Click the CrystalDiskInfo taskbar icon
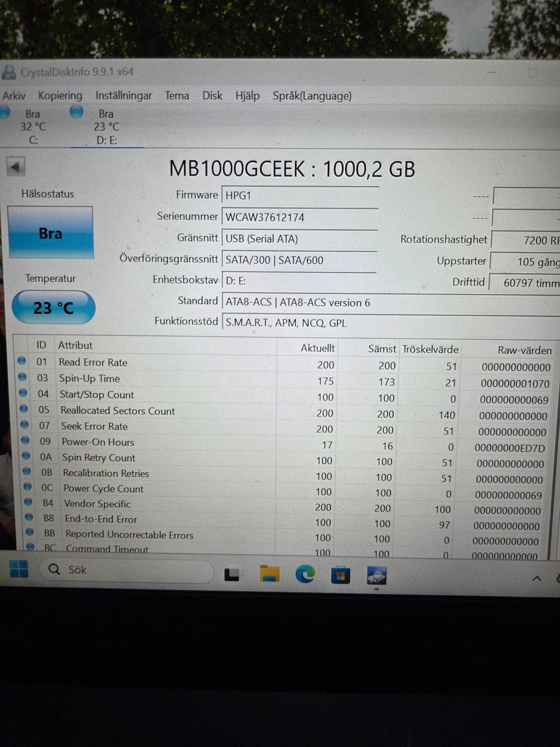Screen dimensions: 560x747 (x=376, y=577)
